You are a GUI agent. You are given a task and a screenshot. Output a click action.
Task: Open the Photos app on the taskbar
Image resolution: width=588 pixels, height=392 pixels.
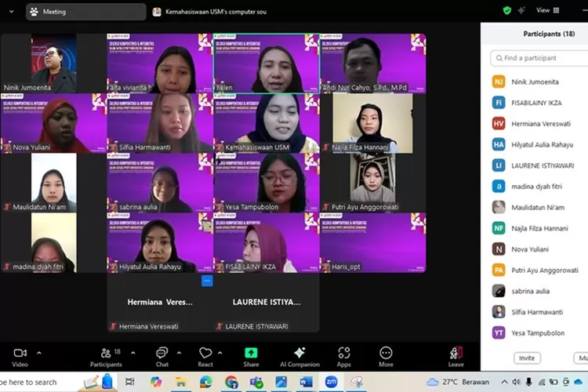[281, 383]
